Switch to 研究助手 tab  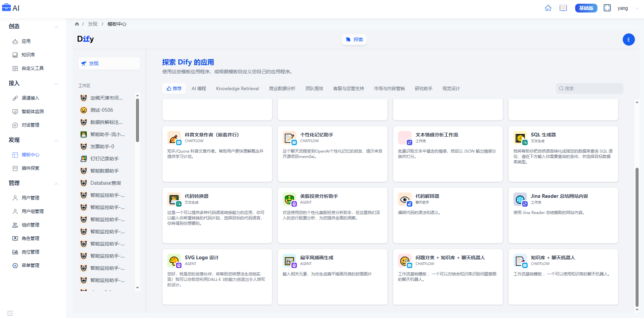(x=423, y=88)
